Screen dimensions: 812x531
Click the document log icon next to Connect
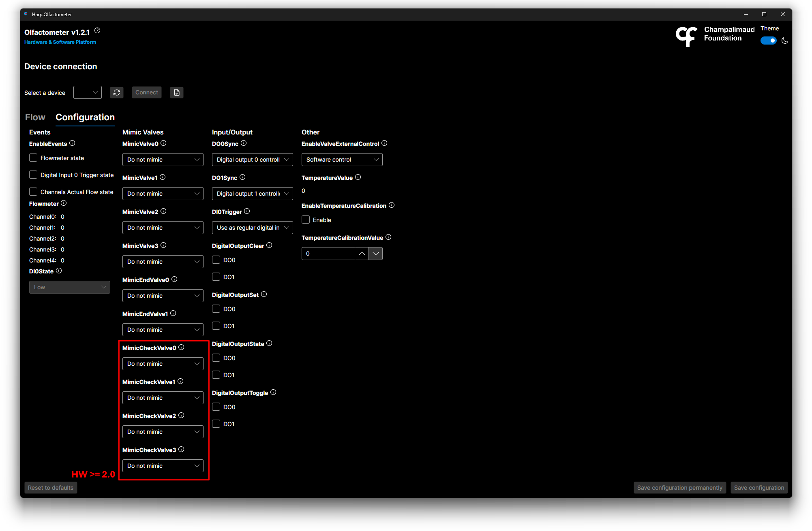click(177, 93)
